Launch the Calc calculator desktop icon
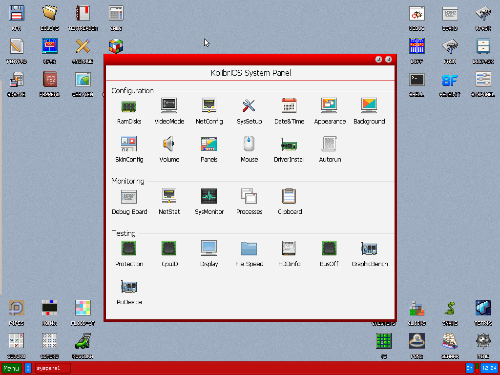The width and height of the screenshot is (500, 375). click(116, 13)
